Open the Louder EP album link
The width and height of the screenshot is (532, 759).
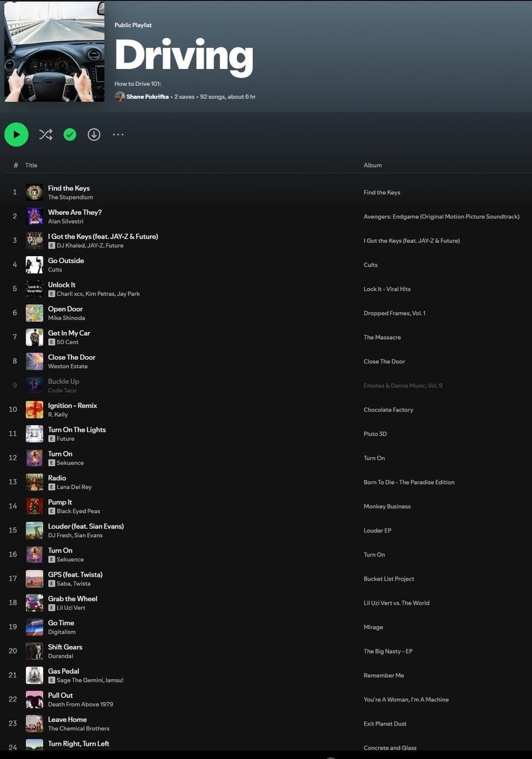click(378, 531)
